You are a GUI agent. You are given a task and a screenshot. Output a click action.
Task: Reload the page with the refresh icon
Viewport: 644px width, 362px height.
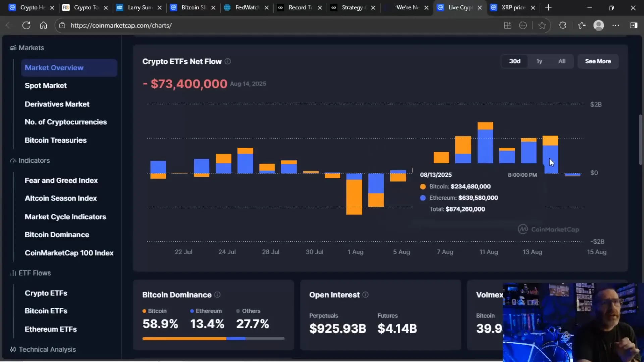[x=26, y=25]
